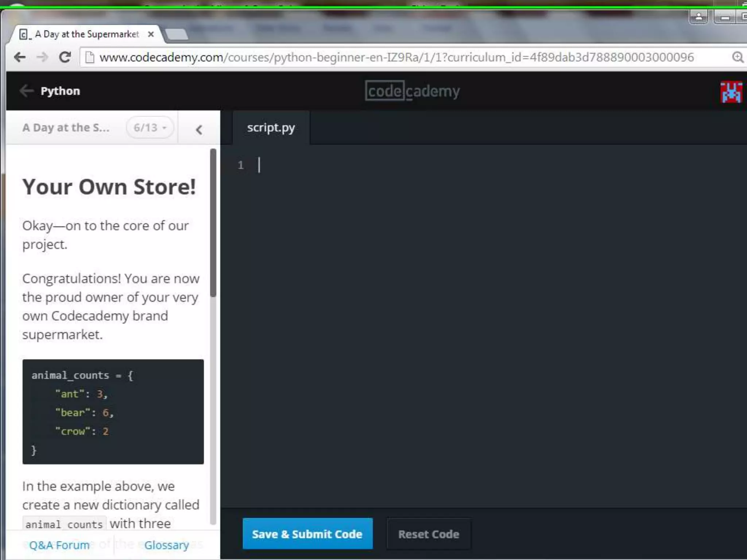Click the Reset Code button
This screenshot has width=747, height=560.
click(429, 534)
